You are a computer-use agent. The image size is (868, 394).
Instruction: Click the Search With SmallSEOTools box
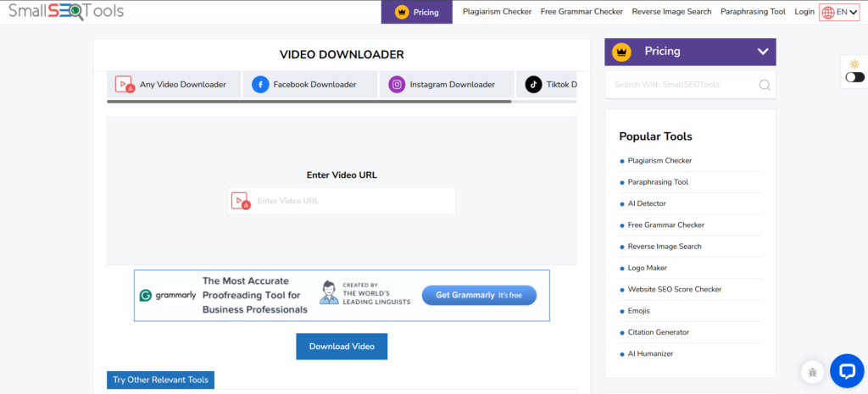(690, 85)
